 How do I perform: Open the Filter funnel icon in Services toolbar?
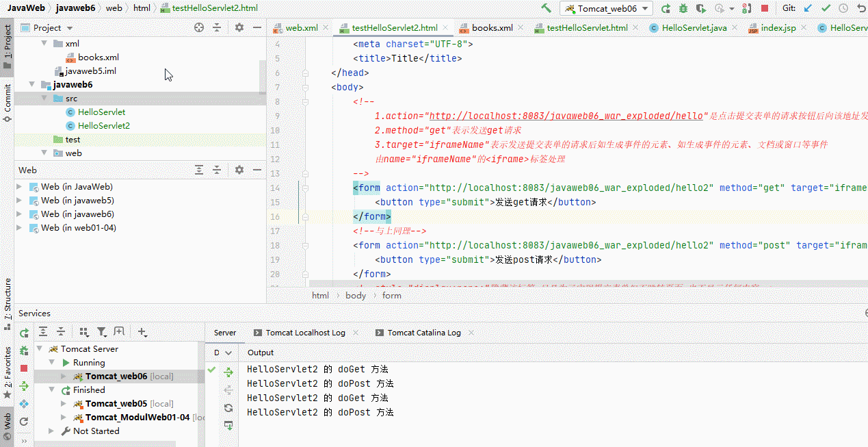pyautogui.click(x=101, y=332)
